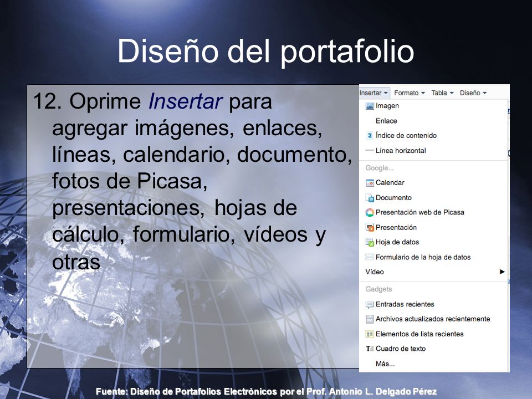Viewport: 532px width, 399px height.
Task: Click the Picasa pinwheel icon
Action: point(370,212)
